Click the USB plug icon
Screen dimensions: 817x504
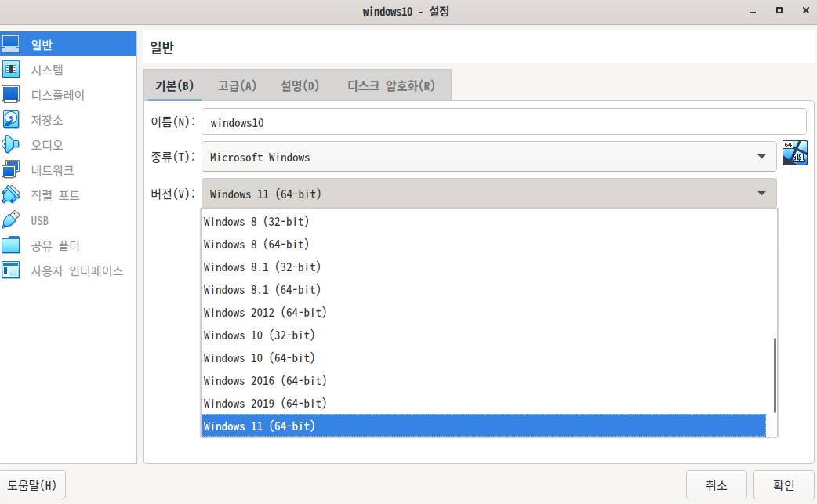10,219
